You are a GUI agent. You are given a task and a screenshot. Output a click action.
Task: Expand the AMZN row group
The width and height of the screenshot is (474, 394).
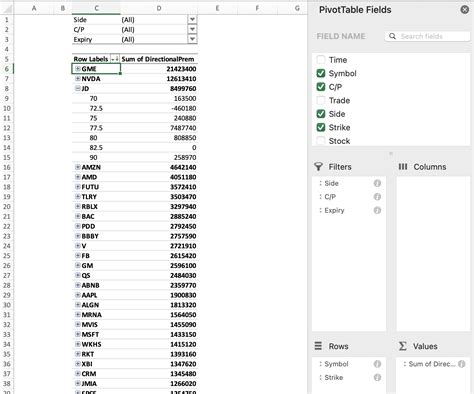click(x=78, y=167)
